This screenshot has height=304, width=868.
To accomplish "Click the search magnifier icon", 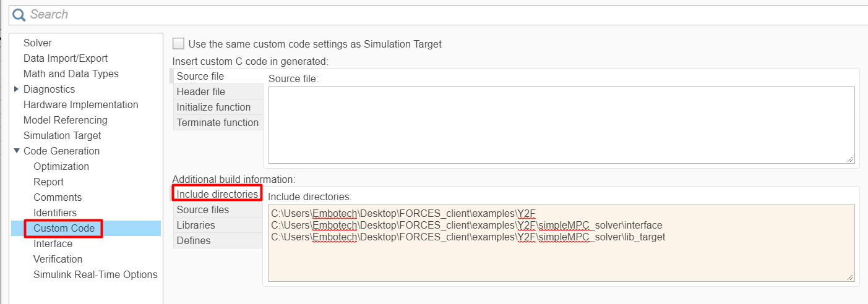I will 19,14.
